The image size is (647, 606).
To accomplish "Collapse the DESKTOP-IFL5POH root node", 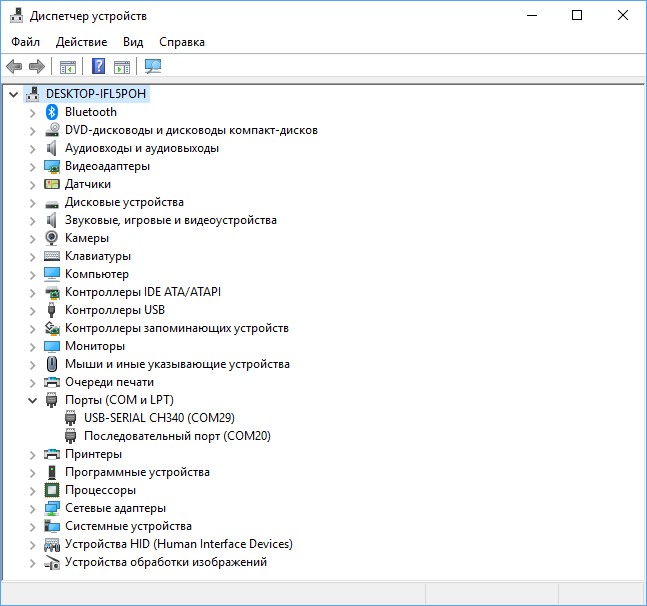I will pyautogui.click(x=14, y=94).
